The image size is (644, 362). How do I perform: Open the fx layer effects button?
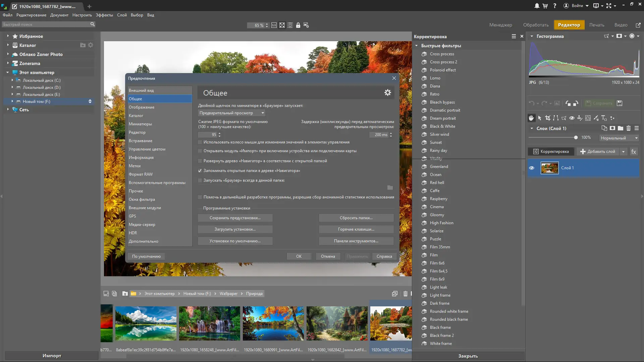pyautogui.click(x=633, y=152)
